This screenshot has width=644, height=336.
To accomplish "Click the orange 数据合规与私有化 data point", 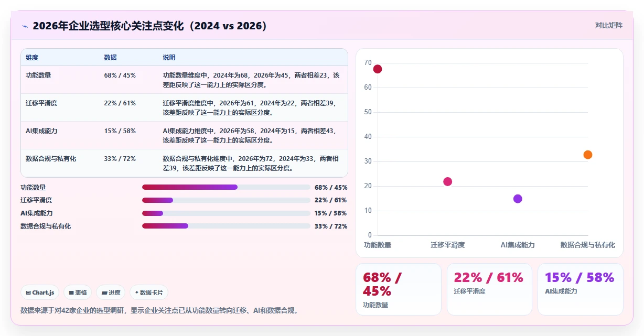I will (588, 155).
